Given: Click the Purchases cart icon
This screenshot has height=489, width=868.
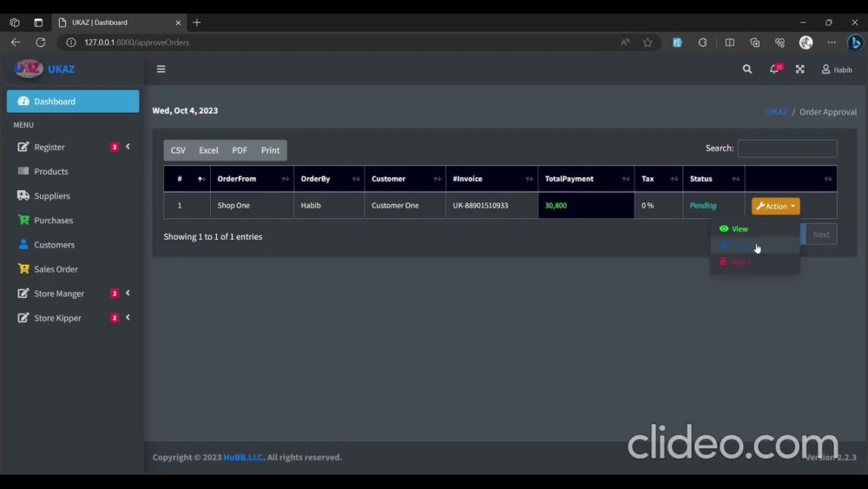Looking at the screenshot, I should click(x=23, y=220).
